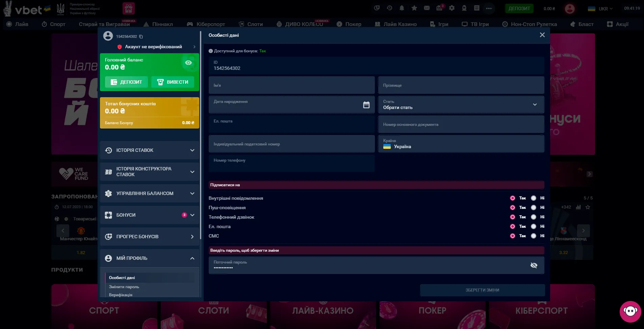Open the gift box promo icon
The width and height of the screenshot is (644, 329).
(x=128, y=8)
